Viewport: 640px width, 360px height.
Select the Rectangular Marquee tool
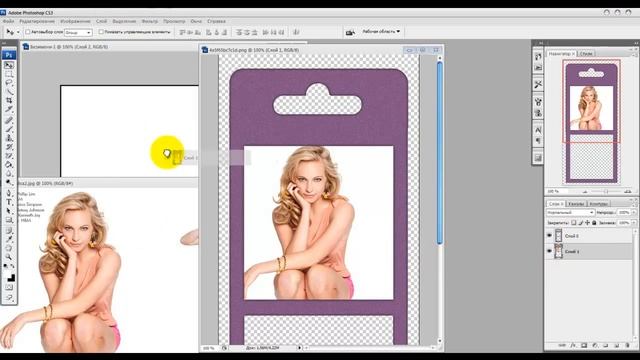(x=9, y=74)
